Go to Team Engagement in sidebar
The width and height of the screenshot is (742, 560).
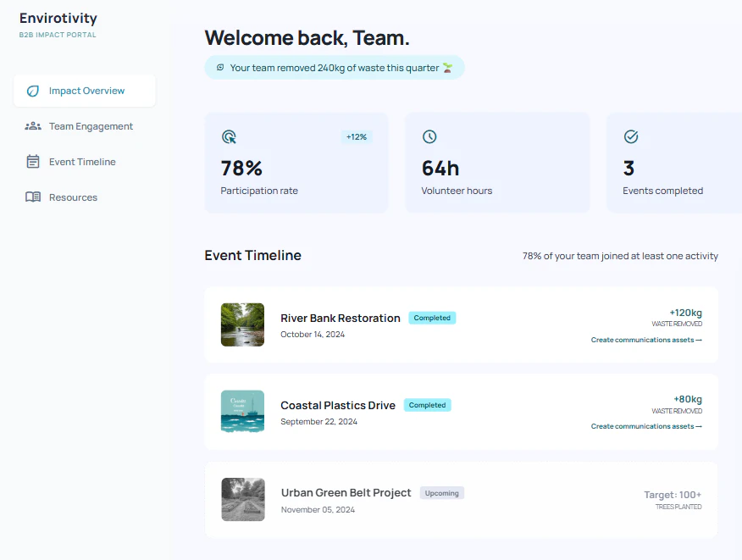[x=85, y=126]
